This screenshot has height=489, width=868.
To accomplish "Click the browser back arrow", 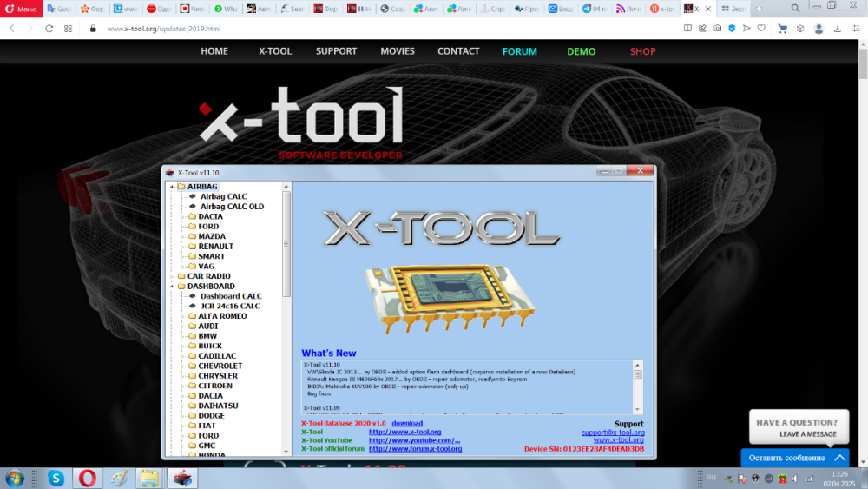I will 11,28.
